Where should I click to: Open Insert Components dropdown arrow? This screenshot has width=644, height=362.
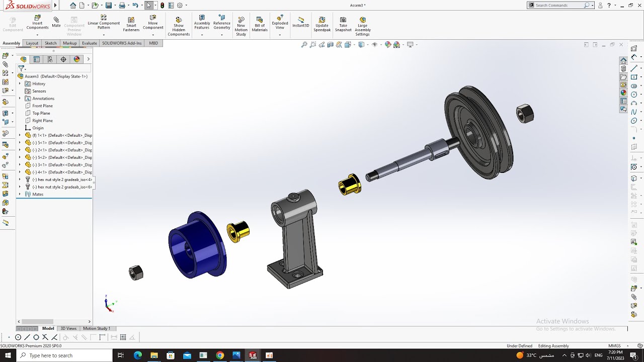coord(37,35)
